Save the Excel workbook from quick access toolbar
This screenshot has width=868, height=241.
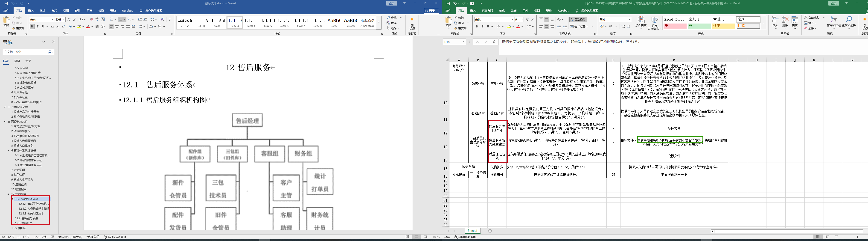[x=448, y=3]
